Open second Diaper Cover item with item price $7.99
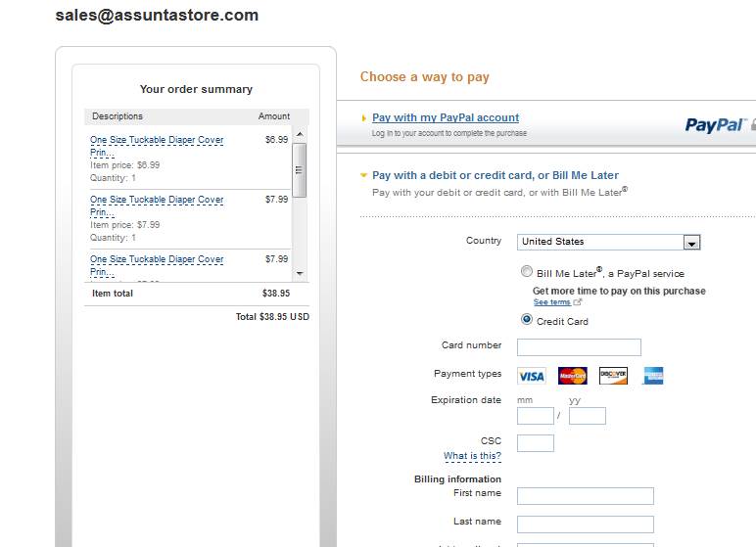The width and height of the screenshot is (756, 547). tap(157, 205)
